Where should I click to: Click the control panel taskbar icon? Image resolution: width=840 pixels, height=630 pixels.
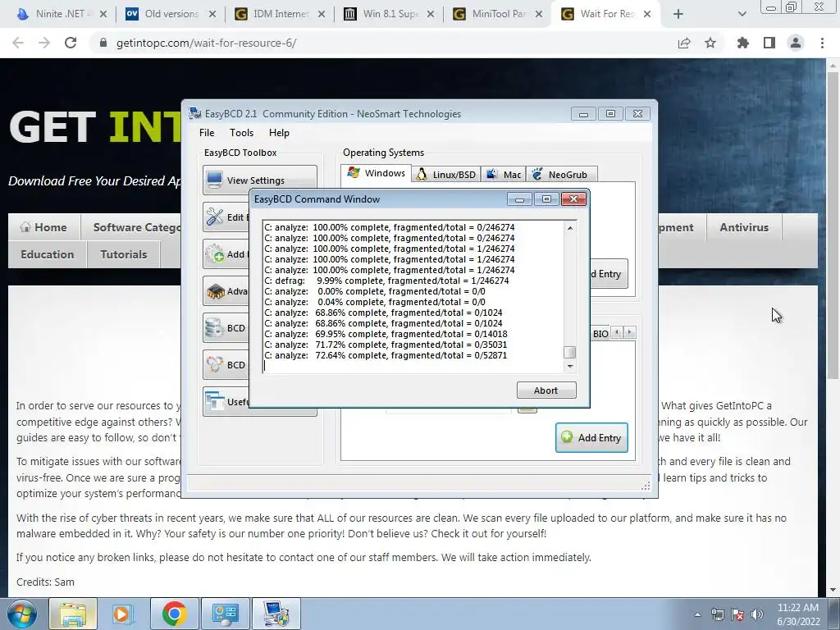coord(225,614)
